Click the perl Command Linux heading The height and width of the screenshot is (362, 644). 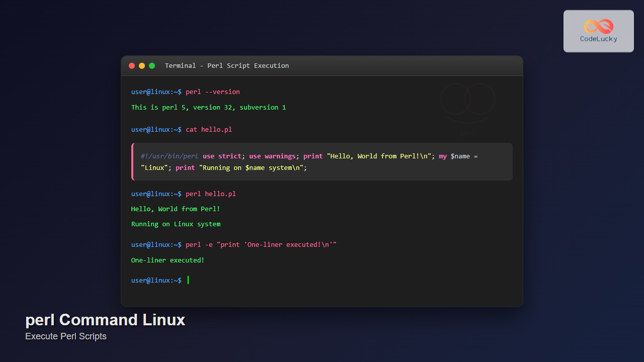[x=105, y=320]
